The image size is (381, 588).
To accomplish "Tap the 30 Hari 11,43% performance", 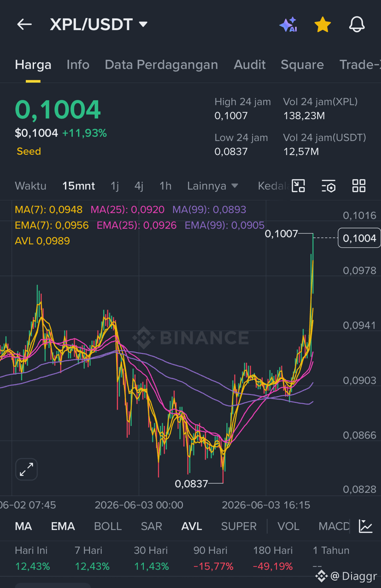I will [152, 559].
